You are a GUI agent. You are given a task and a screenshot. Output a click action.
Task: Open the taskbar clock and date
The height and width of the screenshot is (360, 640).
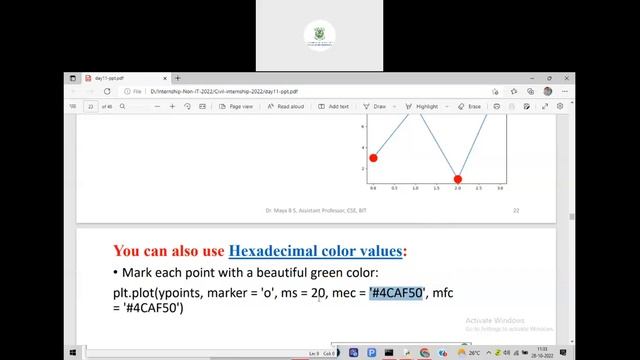542,352
